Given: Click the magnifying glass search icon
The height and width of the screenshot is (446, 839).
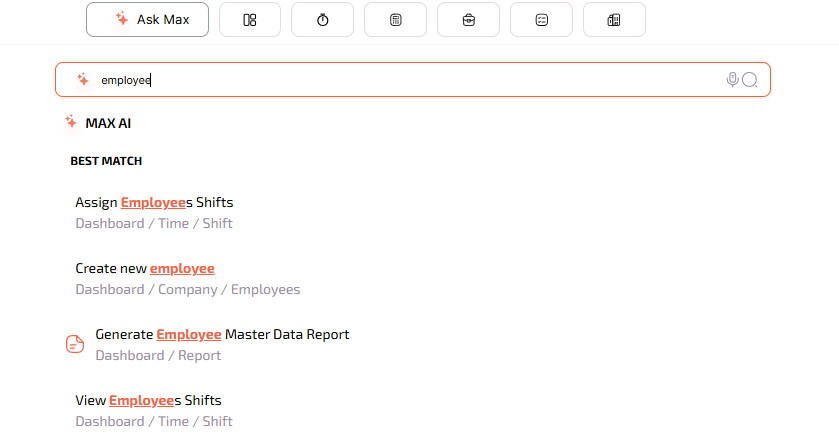Looking at the screenshot, I should click(x=750, y=80).
